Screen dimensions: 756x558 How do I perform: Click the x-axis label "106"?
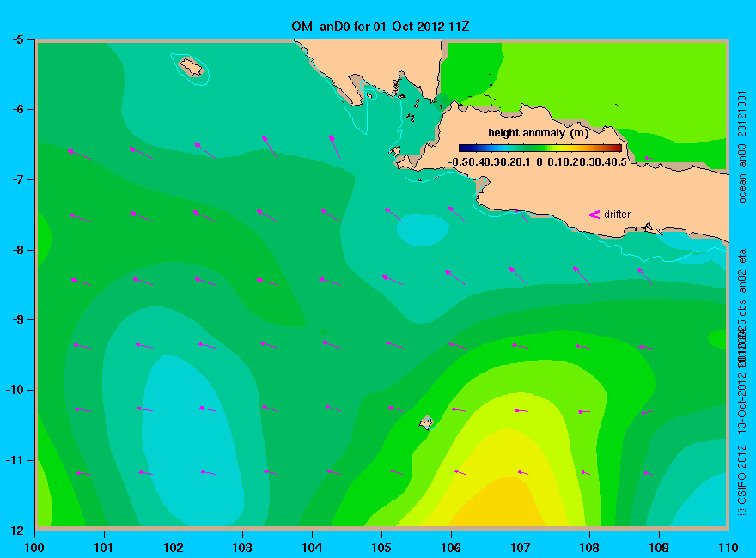point(451,548)
